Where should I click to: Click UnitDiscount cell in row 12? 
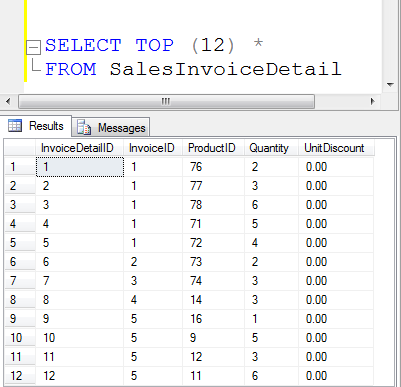[x=336, y=376]
